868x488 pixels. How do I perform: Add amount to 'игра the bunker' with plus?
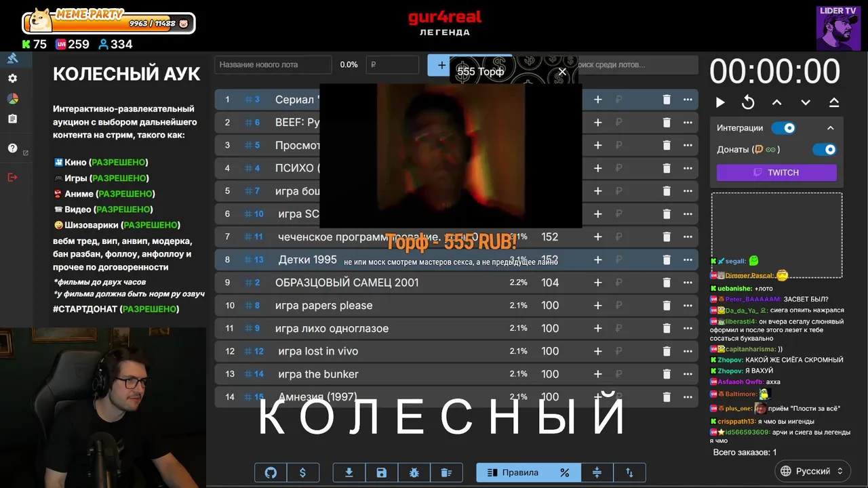(x=597, y=374)
